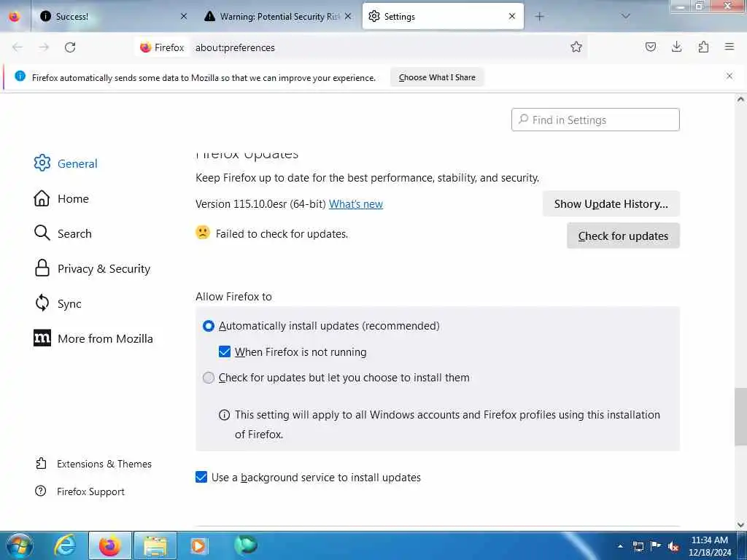
Task: Open the Downloads panel icon
Action: (x=676, y=47)
